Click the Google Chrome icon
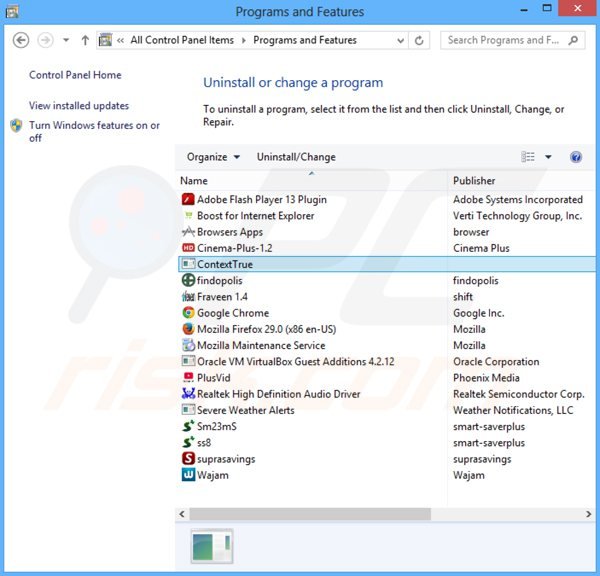 coord(188,313)
